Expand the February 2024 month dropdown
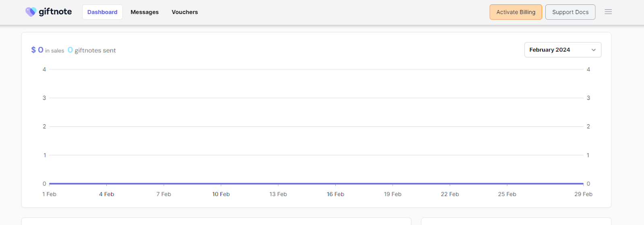 (562, 50)
